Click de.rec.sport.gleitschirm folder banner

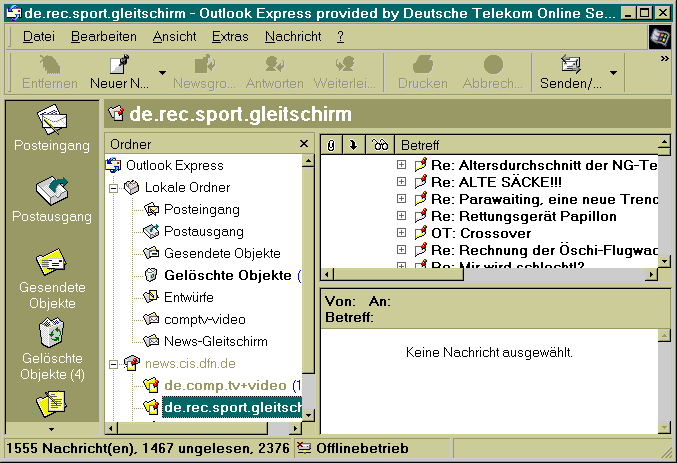click(387, 114)
